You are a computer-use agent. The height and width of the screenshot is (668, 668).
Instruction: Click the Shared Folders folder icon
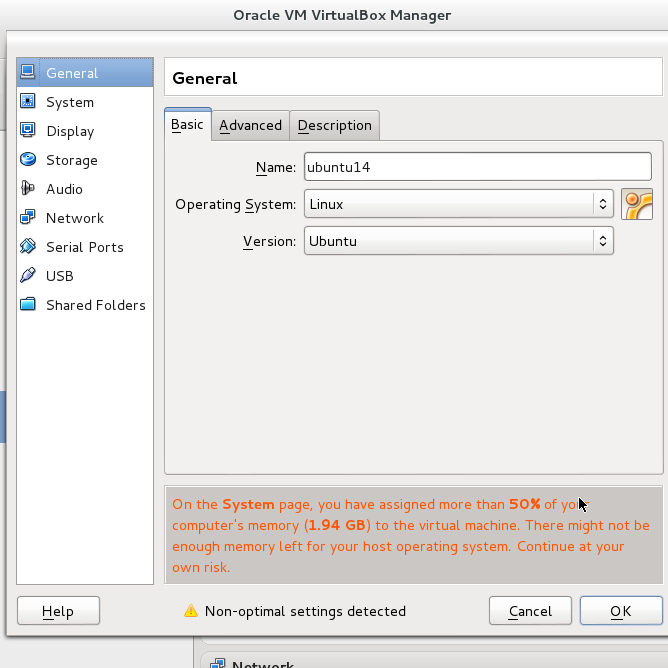pos(28,304)
